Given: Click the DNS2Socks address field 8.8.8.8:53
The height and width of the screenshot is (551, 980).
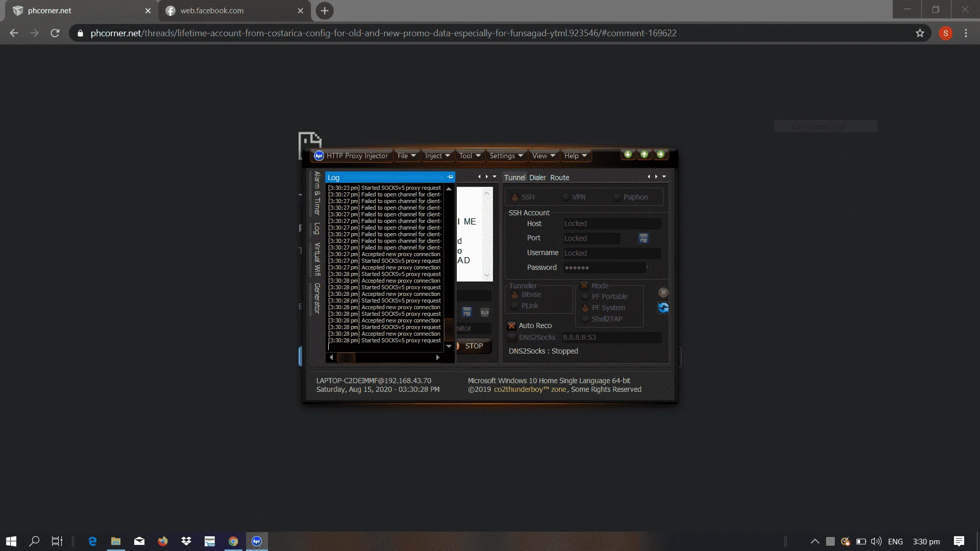Looking at the screenshot, I should [611, 337].
